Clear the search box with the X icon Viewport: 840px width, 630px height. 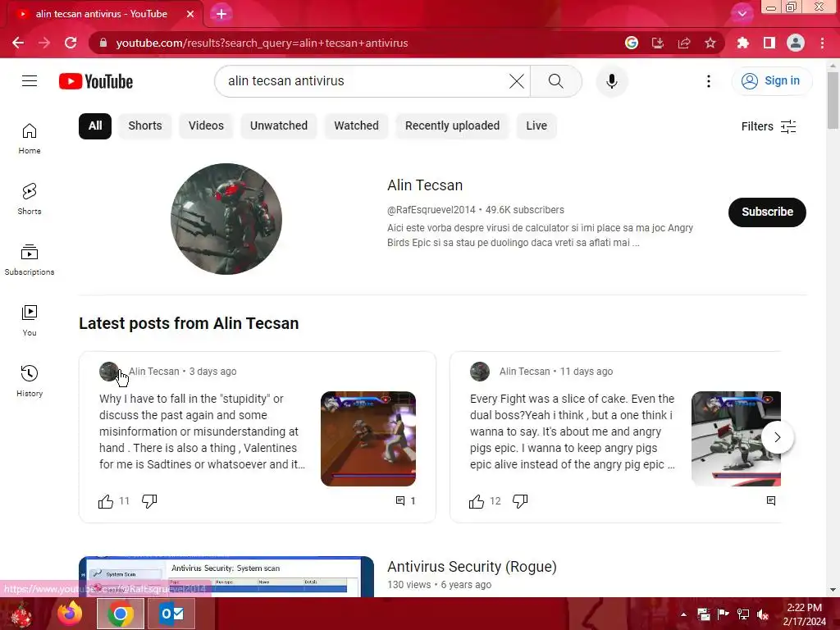tap(517, 81)
